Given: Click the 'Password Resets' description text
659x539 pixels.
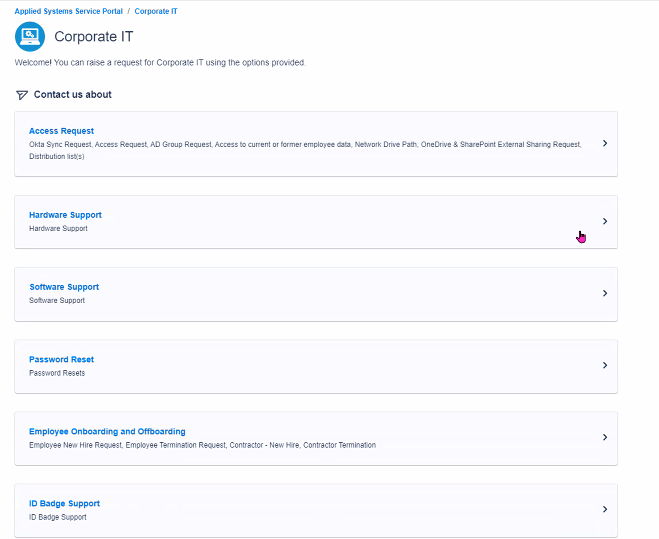Looking at the screenshot, I should point(57,373).
